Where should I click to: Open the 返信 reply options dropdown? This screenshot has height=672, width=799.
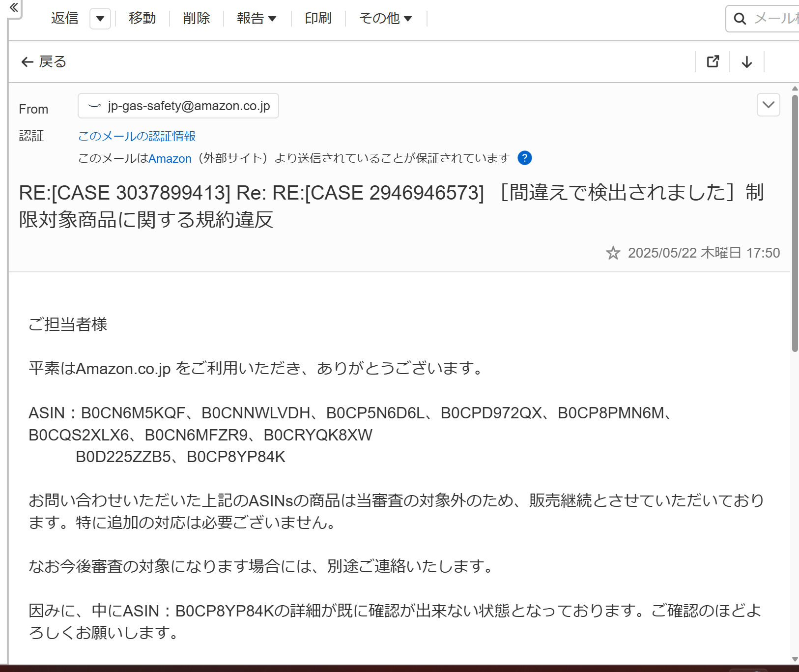tap(100, 19)
